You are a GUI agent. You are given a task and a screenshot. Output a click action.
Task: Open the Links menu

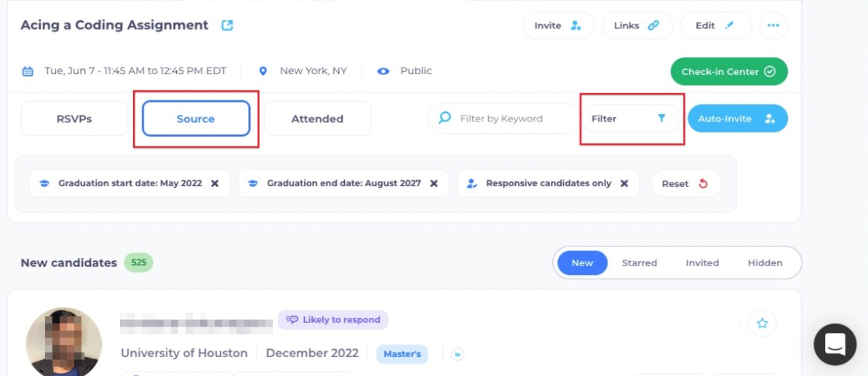click(x=637, y=25)
